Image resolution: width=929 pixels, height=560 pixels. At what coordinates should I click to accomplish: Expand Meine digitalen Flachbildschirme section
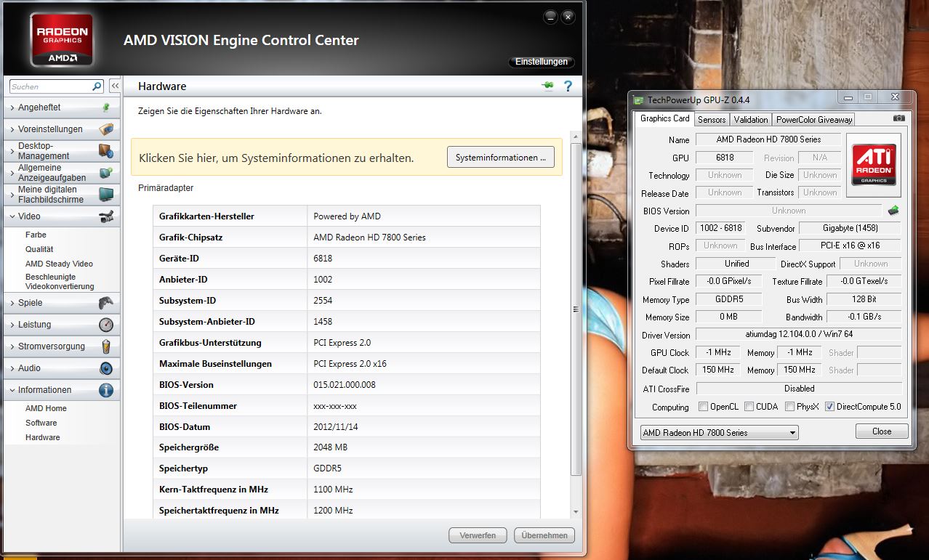point(60,195)
